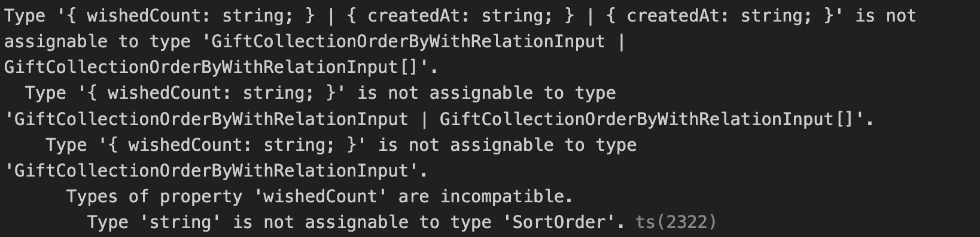The width and height of the screenshot is (980, 237).
Task: Select 'wishedCount' in the "Types of property" sentence
Action: 321,197
